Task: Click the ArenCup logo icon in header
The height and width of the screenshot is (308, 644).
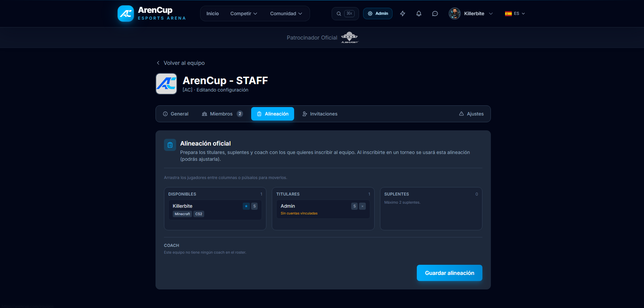Action: click(x=126, y=14)
